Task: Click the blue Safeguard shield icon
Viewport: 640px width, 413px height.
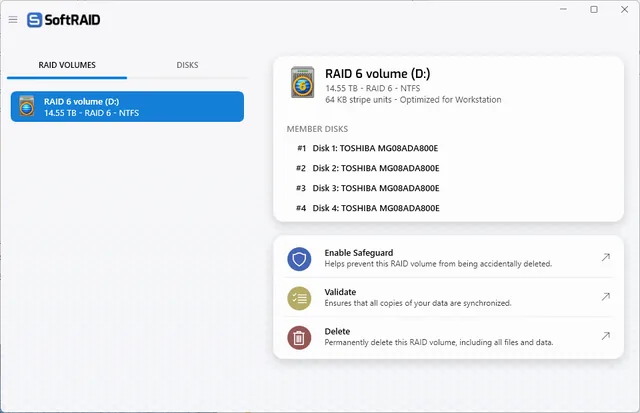Action: [x=299, y=259]
